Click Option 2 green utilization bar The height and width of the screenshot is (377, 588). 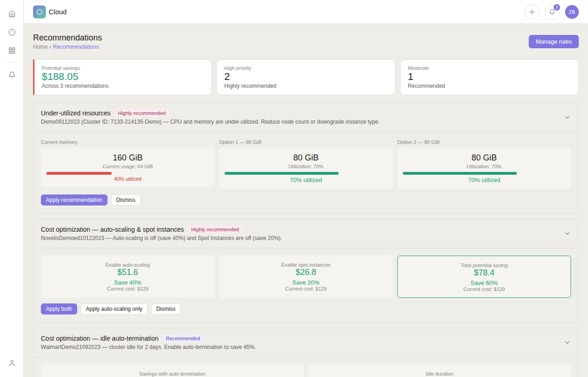click(x=460, y=173)
